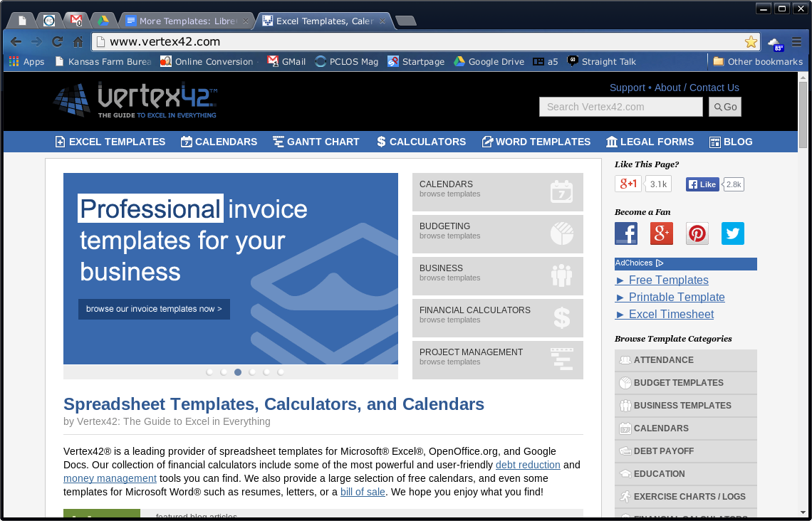This screenshot has height=521, width=812.
Task: Open the Gantt Chart menu
Action: (316, 142)
